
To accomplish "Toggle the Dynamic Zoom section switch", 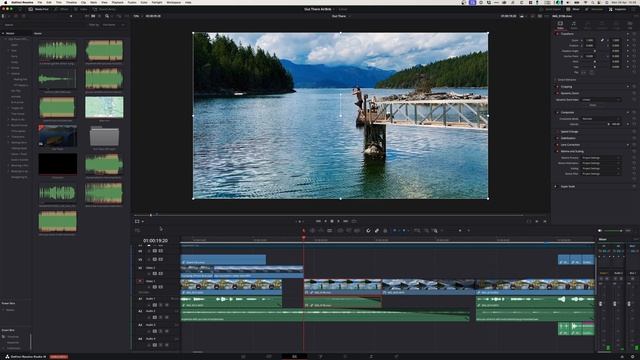I will coord(557,93).
